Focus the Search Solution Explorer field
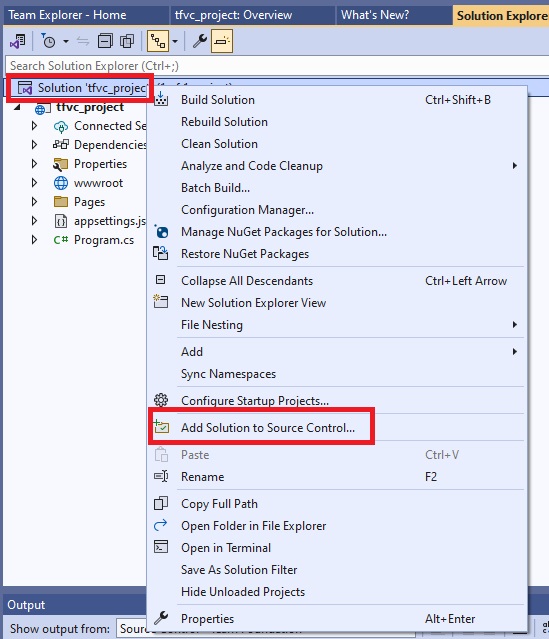Screen dimensions: 549x639 point(277,66)
